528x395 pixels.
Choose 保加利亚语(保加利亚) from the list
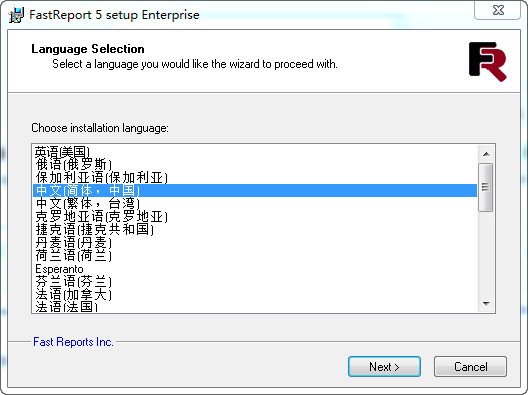point(255,177)
